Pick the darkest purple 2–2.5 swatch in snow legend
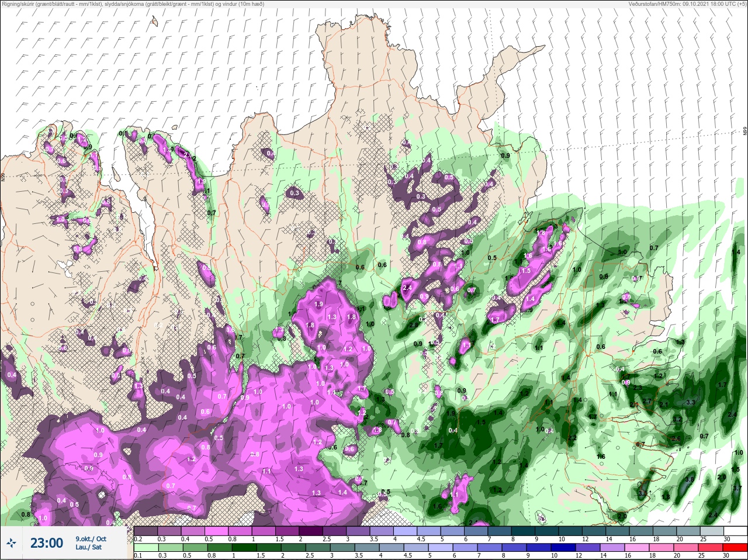The width and height of the screenshot is (748, 560). (x=311, y=531)
